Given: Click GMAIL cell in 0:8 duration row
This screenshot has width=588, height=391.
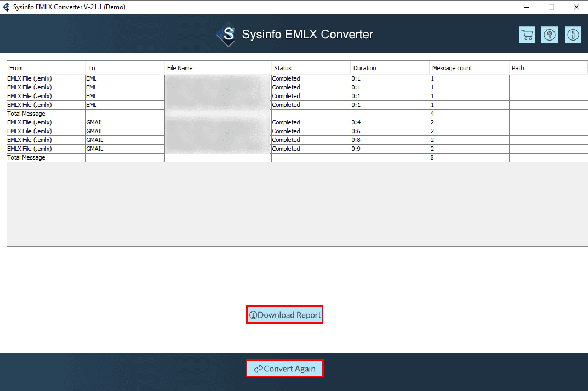Looking at the screenshot, I should tap(125, 140).
